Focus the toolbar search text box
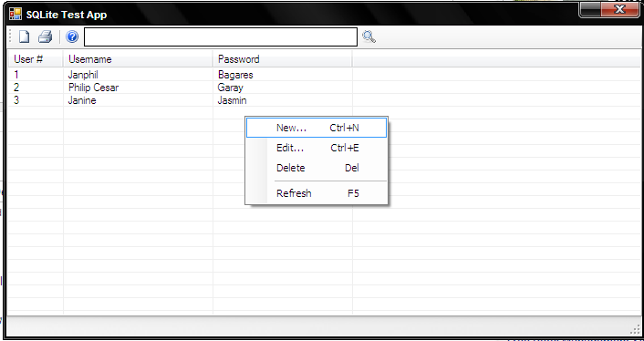 pyautogui.click(x=221, y=37)
